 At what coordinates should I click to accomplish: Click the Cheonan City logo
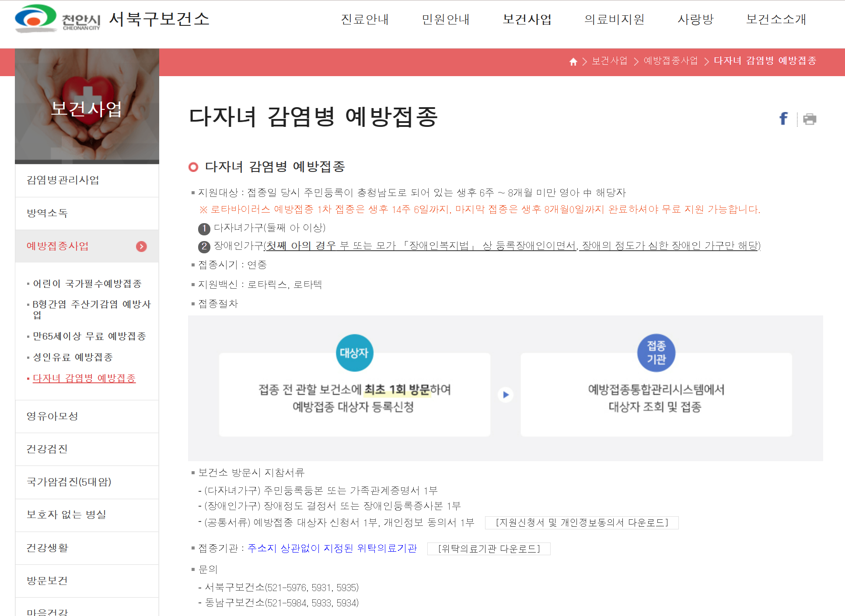click(x=58, y=18)
